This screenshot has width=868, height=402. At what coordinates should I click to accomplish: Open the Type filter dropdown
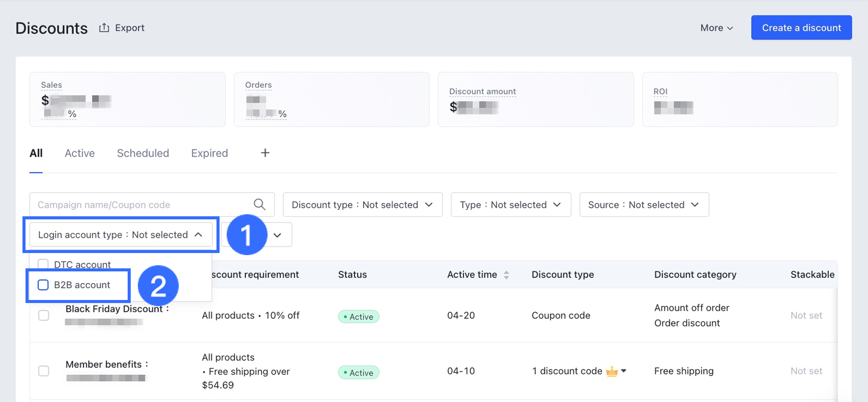tap(510, 205)
